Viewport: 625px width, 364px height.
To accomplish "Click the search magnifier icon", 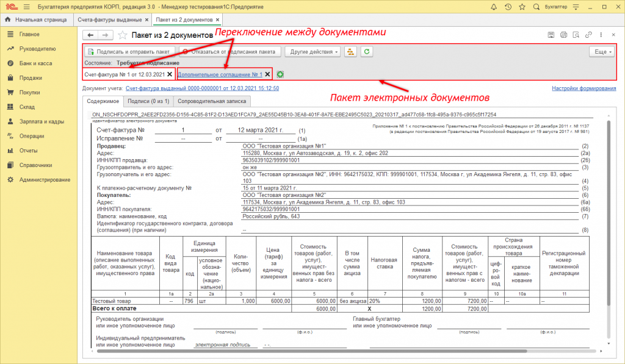I will [x=536, y=7].
